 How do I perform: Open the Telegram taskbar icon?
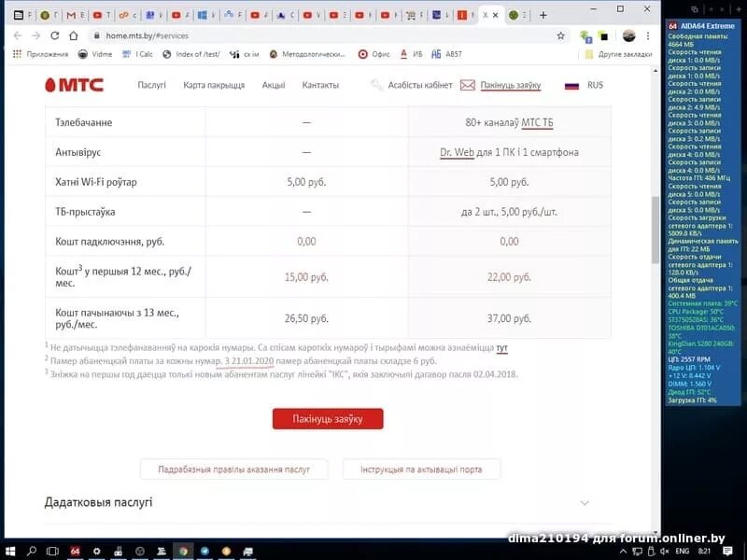pos(204,552)
